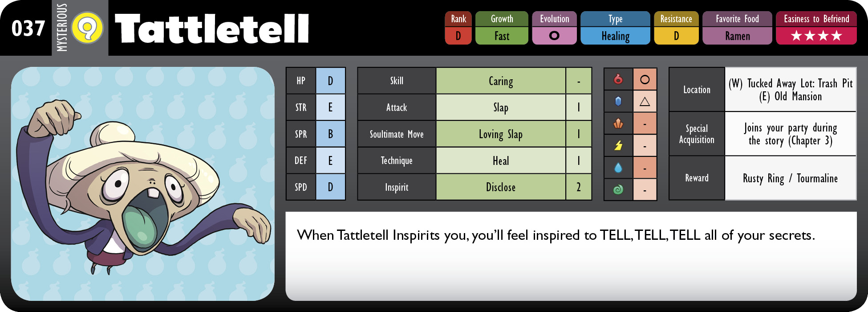Select the Soulitmate Move row label
Viewport: 868px width, 312px height.
[x=397, y=134]
